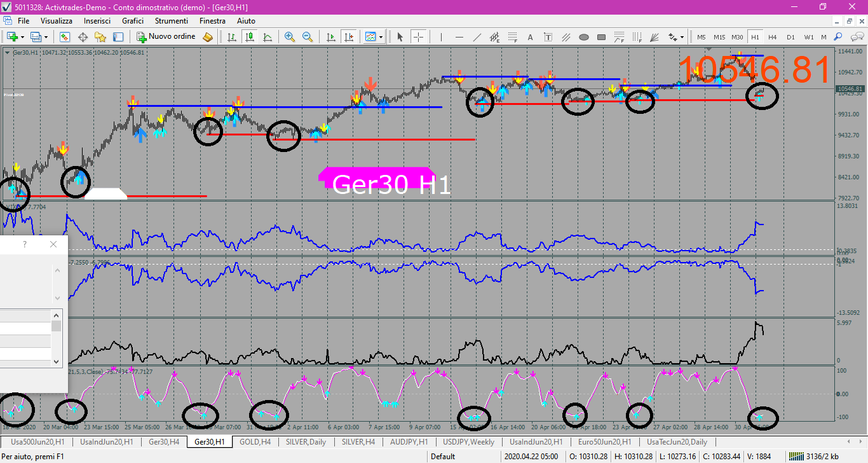Screen dimensions: 868x463
Task: Toggle the Terminal panel icon
Action: (118, 37)
